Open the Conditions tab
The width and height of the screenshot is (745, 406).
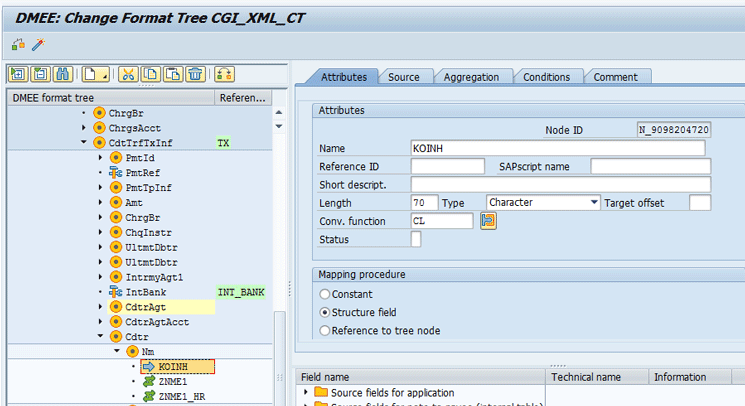click(546, 77)
